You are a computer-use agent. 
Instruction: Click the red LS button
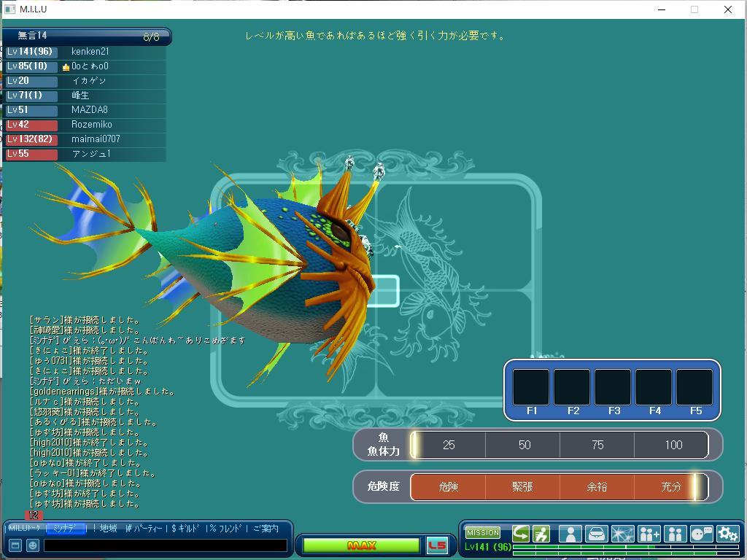(437, 545)
